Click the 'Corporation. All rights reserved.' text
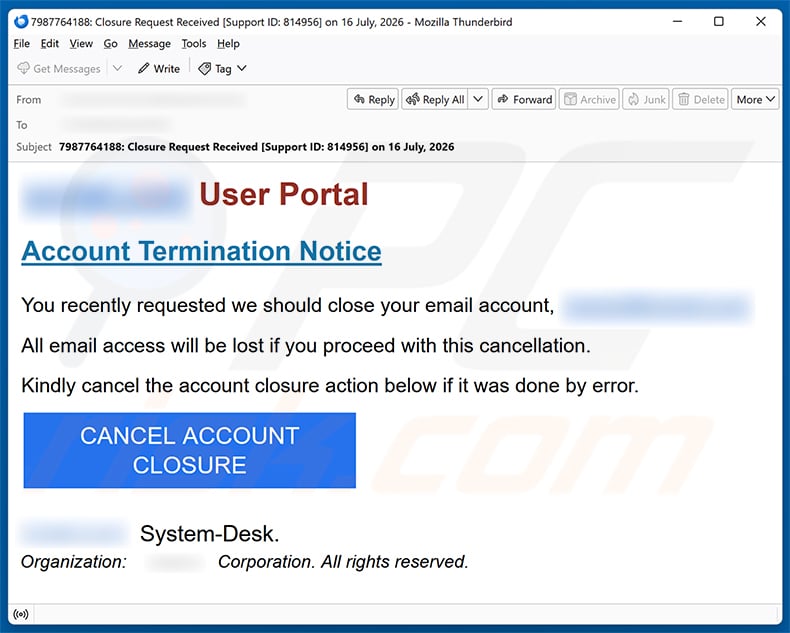This screenshot has height=633, width=790. pyautogui.click(x=343, y=561)
